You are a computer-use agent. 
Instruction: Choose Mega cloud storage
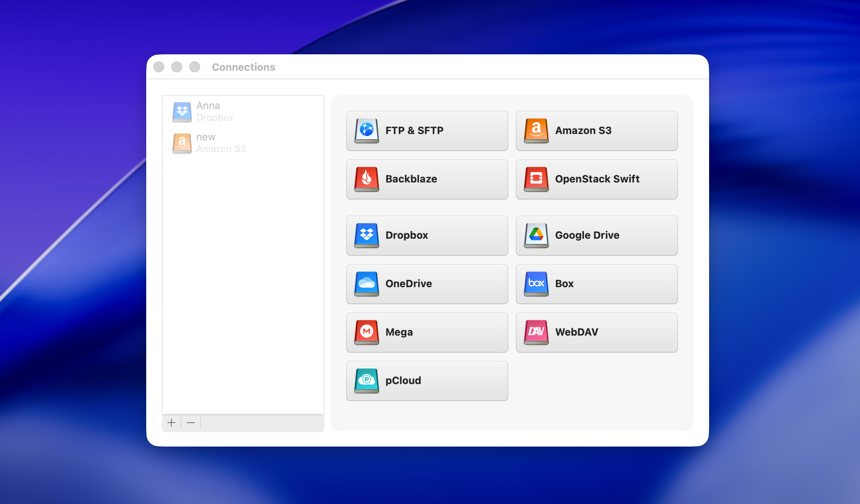[426, 332]
